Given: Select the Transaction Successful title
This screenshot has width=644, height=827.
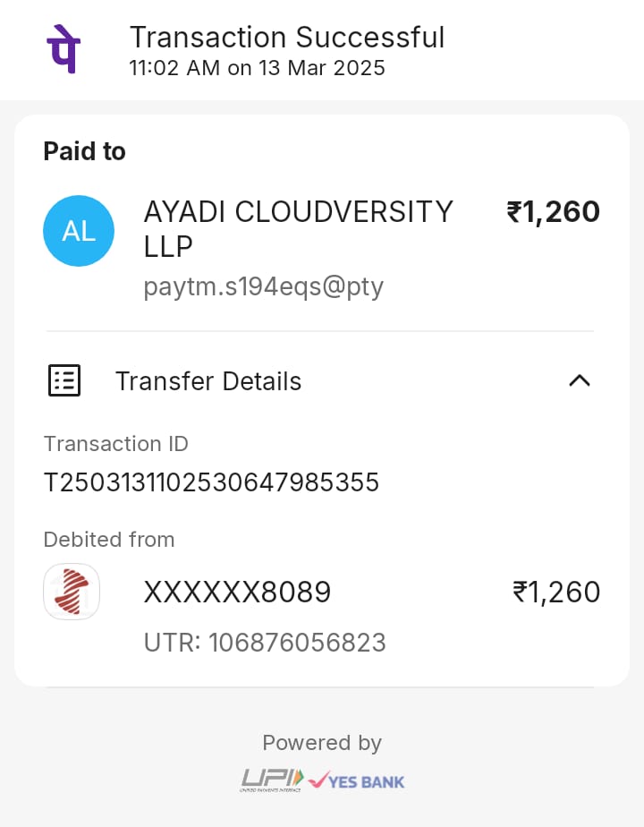Looking at the screenshot, I should 286,38.
